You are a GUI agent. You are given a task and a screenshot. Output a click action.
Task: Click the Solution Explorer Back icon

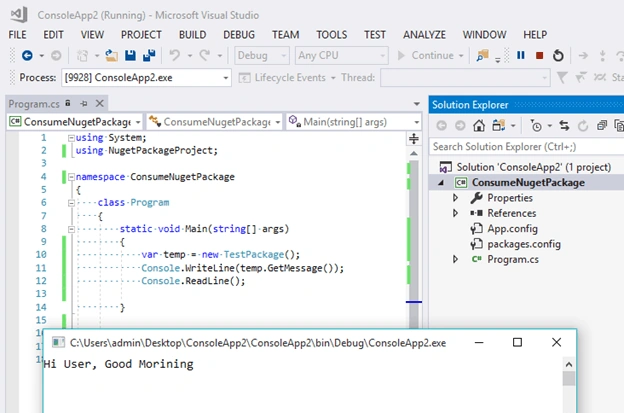click(x=441, y=126)
